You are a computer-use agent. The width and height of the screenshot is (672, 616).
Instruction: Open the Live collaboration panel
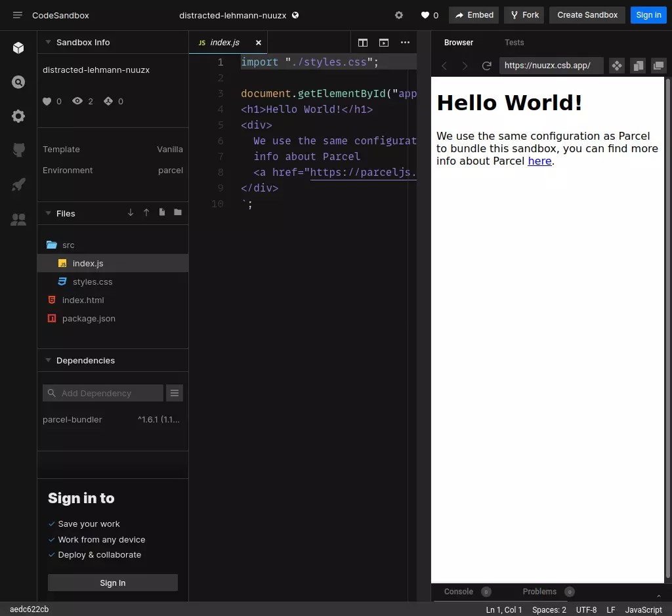(18, 219)
